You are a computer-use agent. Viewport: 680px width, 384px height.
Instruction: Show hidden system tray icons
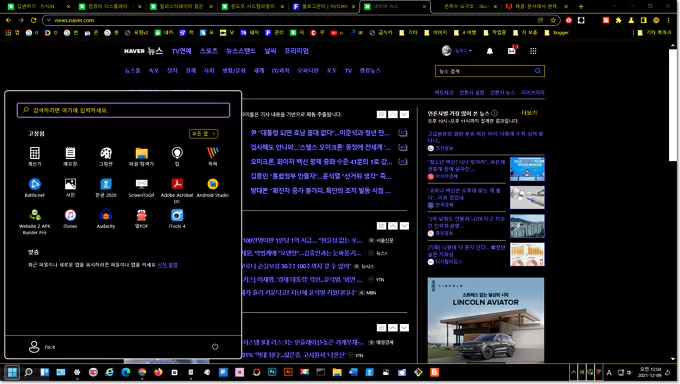point(573,372)
